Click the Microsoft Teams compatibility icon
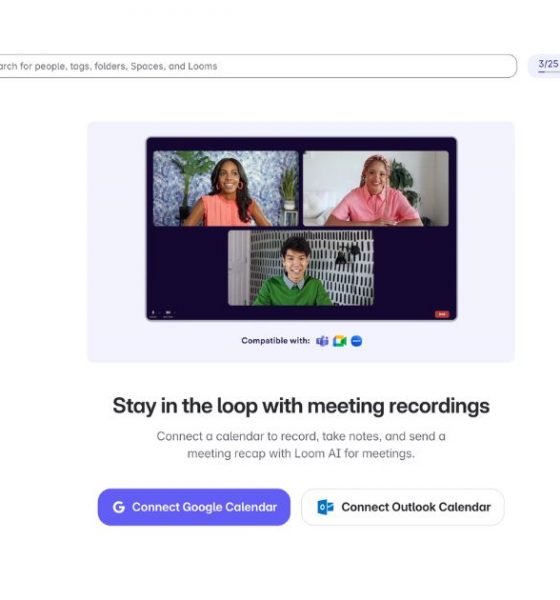This screenshot has height=600, width=560. [x=322, y=341]
